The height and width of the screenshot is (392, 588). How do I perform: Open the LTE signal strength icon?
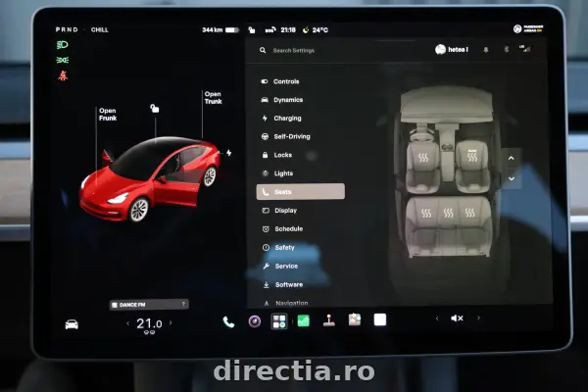click(525, 48)
